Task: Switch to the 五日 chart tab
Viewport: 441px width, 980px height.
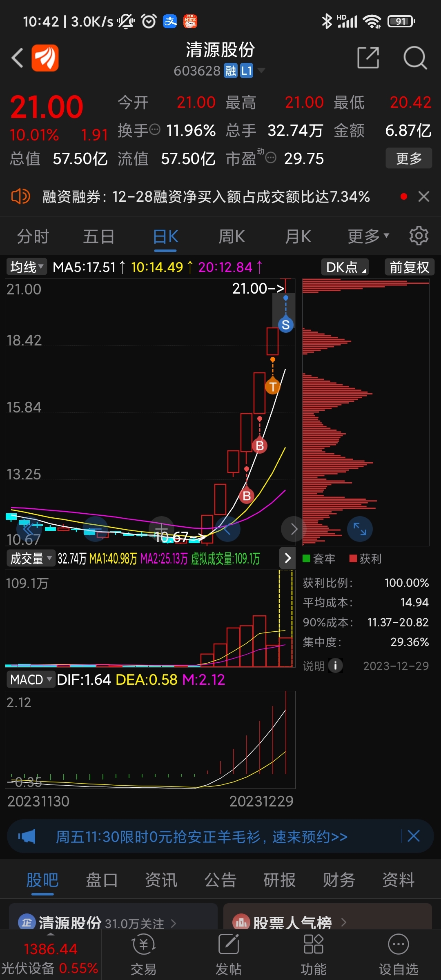Action: tap(99, 236)
